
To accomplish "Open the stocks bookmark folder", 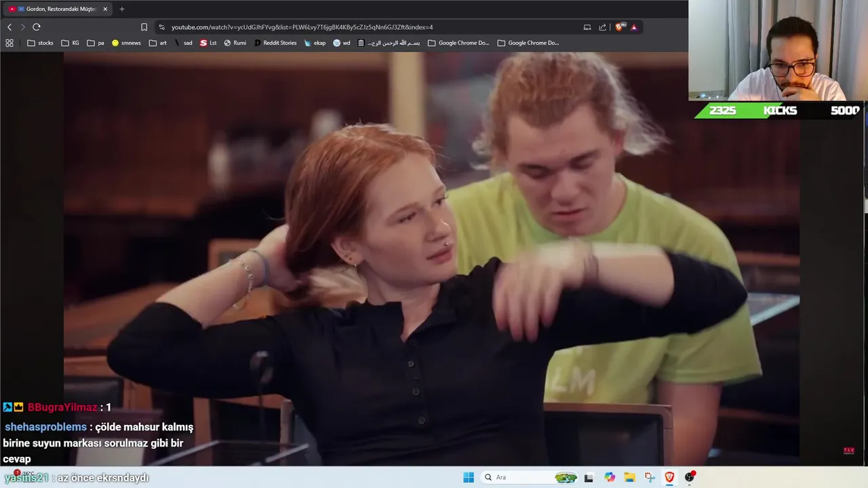I will [40, 43].
